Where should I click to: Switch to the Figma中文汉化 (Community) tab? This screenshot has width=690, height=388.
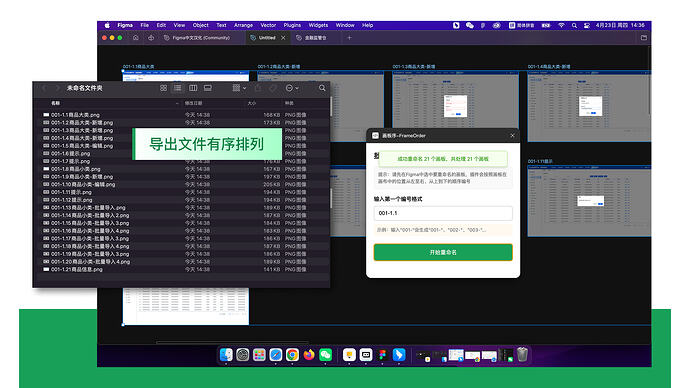[x=197, y=38]
